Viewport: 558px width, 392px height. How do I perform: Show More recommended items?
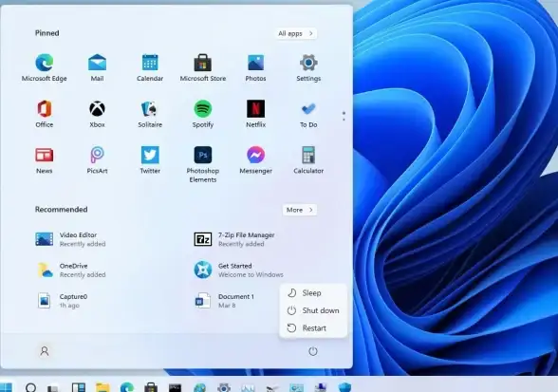point(300,210)
